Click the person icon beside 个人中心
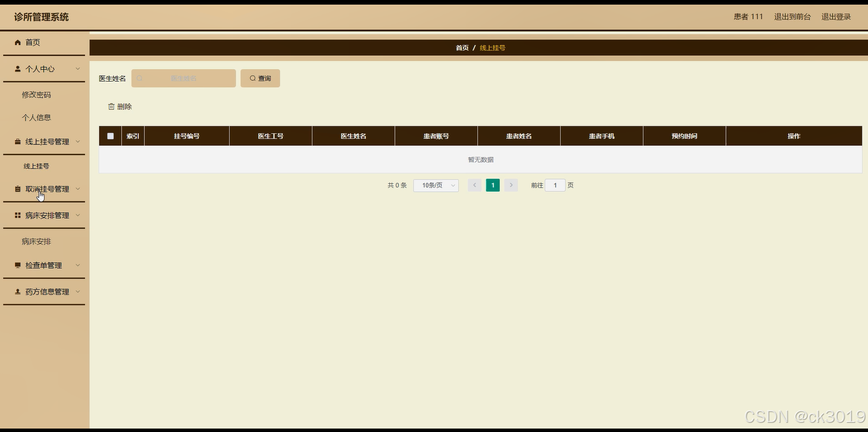868x432 pixels. pyautogui.click(x=18, y=69)
